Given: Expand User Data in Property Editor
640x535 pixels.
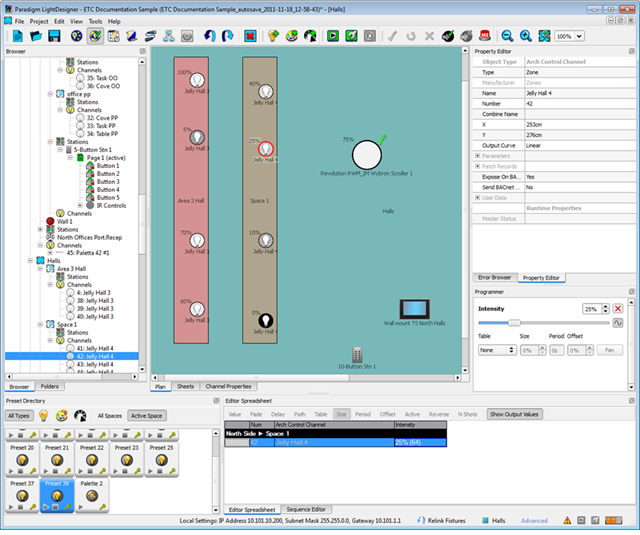Looking at the screenshot, I should pos(478,198).
